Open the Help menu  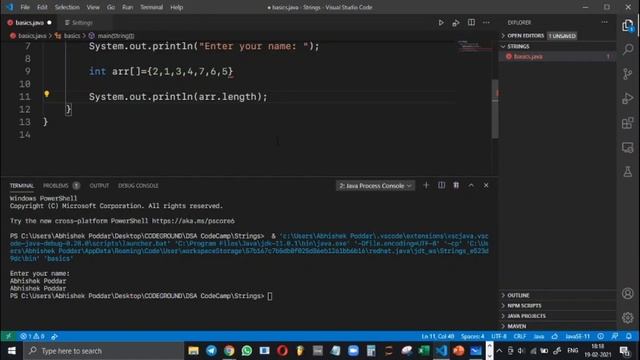point(176,7)
